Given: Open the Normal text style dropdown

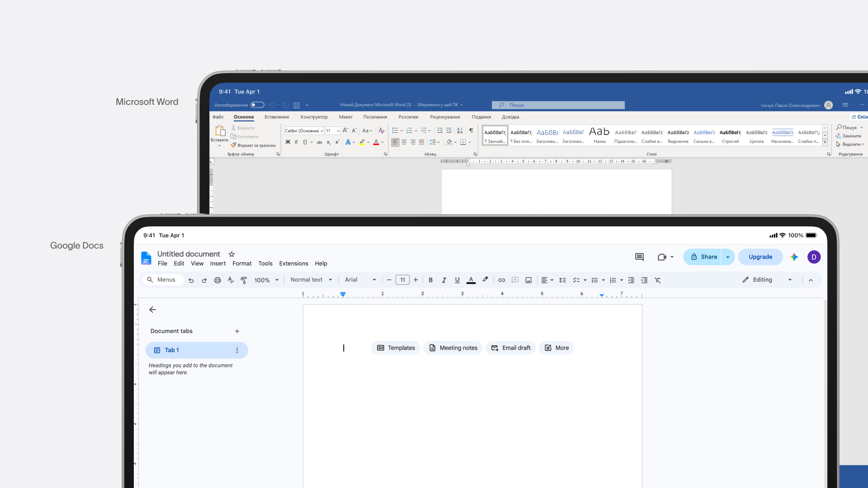Looking at the screenshot, I should coord(311,280).
